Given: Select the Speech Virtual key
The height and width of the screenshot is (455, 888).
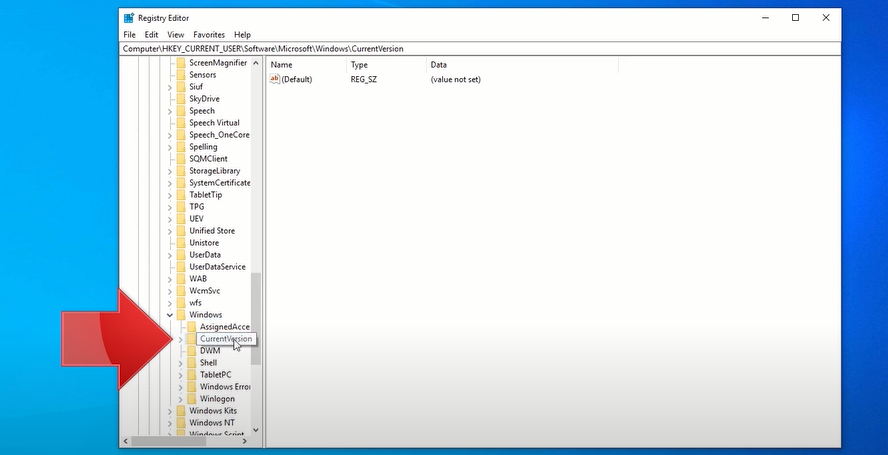Looking at the screenshot, I should point(214,123).
